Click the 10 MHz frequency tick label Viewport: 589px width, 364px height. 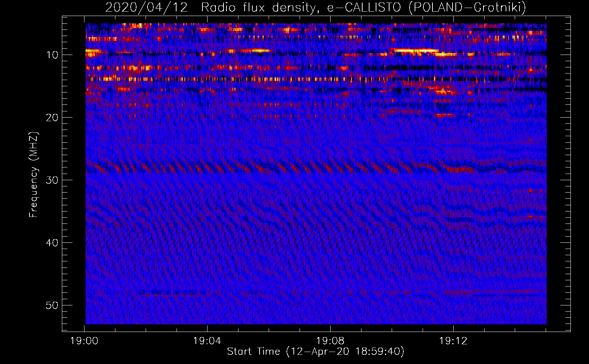52,55
